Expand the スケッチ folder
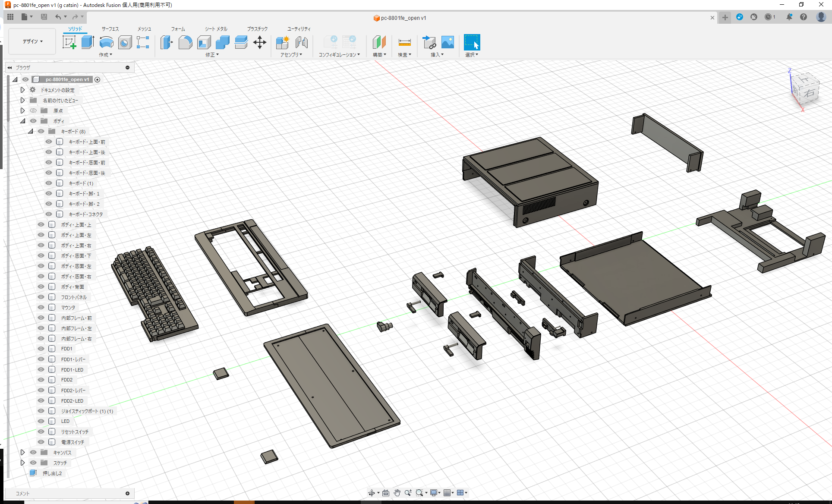The image size is (832, 504). coord(22,463)
